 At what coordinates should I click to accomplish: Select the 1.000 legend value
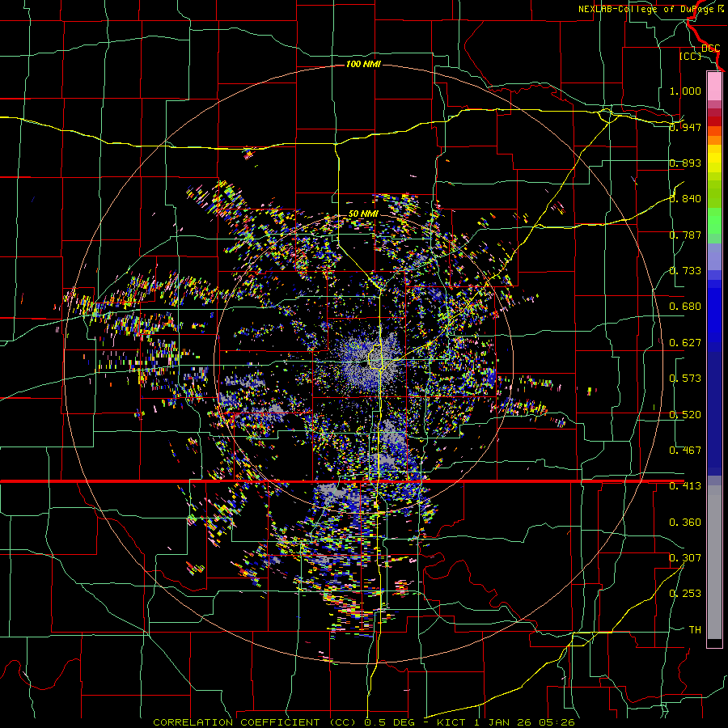pos(685,91)
